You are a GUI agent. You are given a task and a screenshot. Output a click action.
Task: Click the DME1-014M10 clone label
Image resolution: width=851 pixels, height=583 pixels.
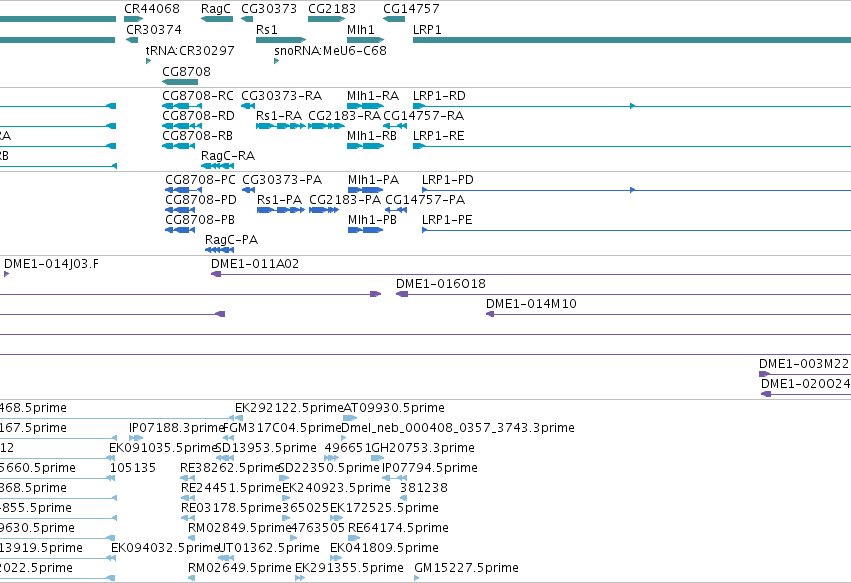coord(531,305)
